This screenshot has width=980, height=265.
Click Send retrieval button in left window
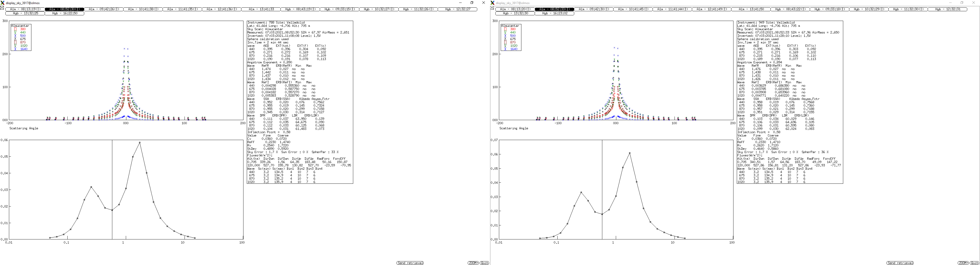pos(410,263)
